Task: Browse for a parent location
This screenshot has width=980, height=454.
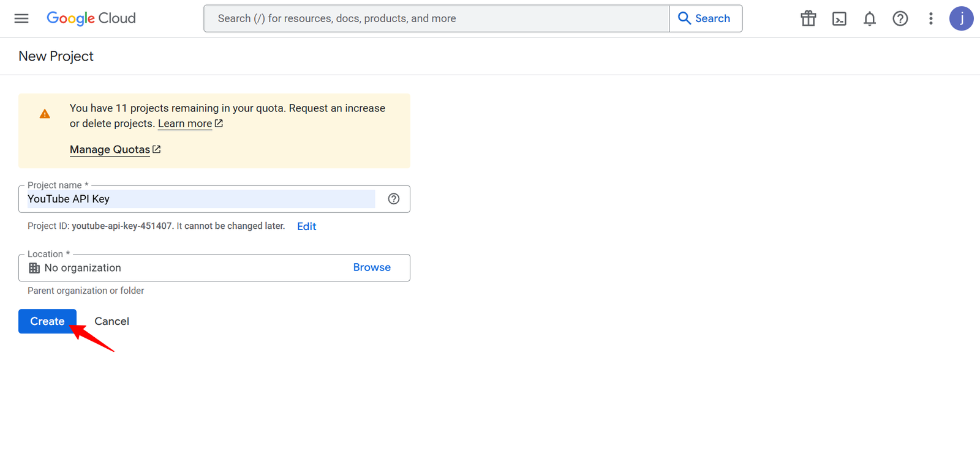Action: [x=372, y=267]
